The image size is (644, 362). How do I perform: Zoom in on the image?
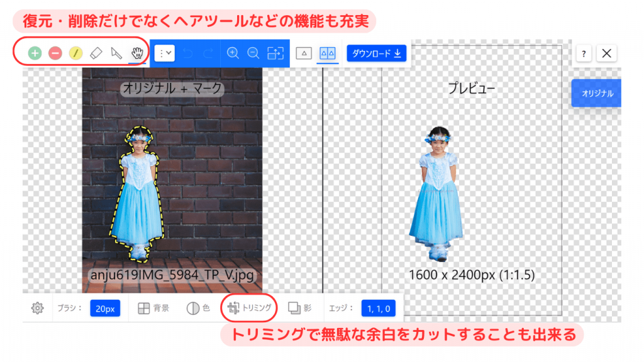tap(233, 53)
